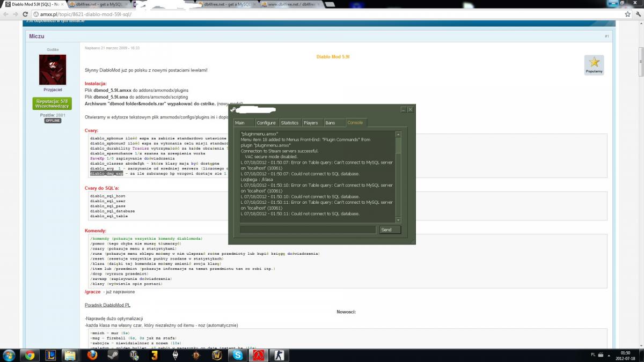Open Steam from the taskbar
This screenshot has width=644, height=362.
pyautogui.click(x=113, y=355)
